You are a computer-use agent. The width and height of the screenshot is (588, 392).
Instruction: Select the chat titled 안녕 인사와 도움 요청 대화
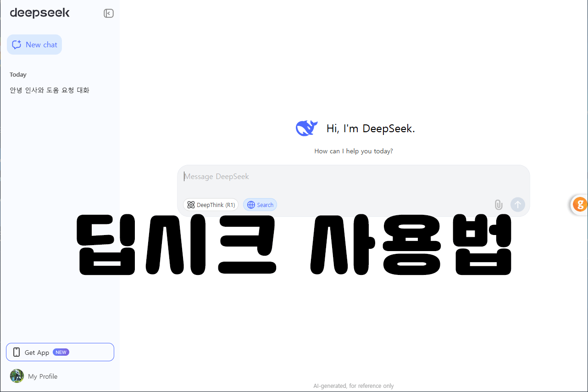click(49, 90)
